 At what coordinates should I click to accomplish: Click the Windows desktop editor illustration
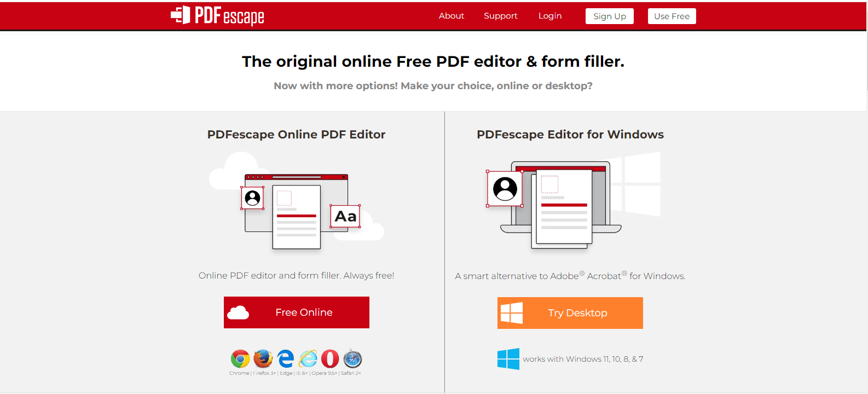[x=574, y=200]
